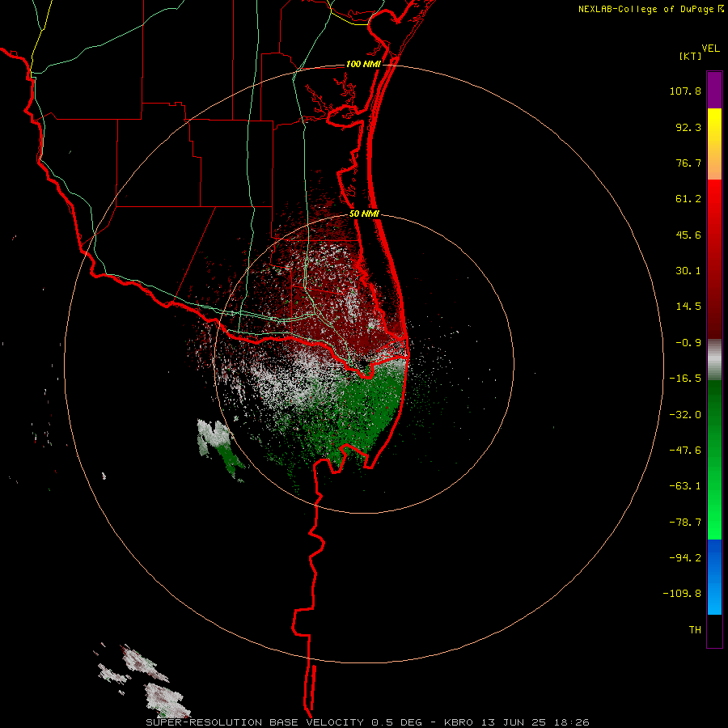Click the -0.9 velocity legend value
The height and width of the screenshot is (728, 728).
pos(688,343)
